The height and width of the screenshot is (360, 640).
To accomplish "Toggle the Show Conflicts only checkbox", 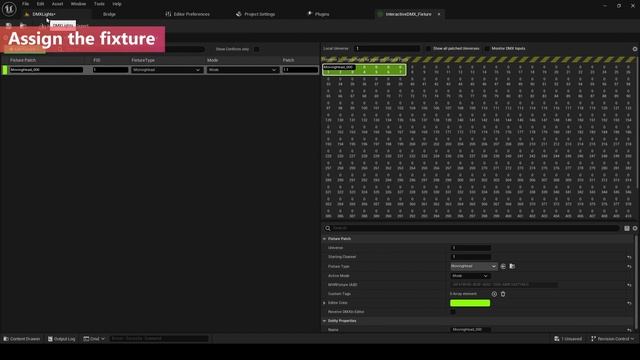I will point(256,49).
